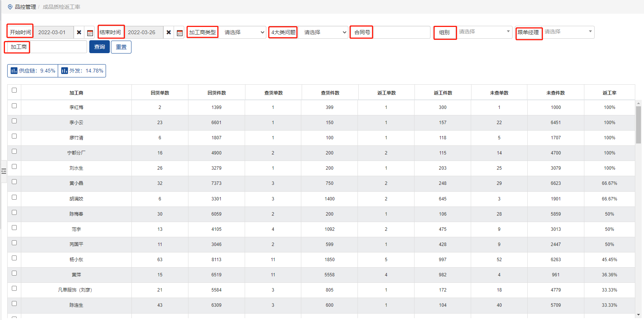
Task: Open calendar picker for start date
Action: point(90,33)
